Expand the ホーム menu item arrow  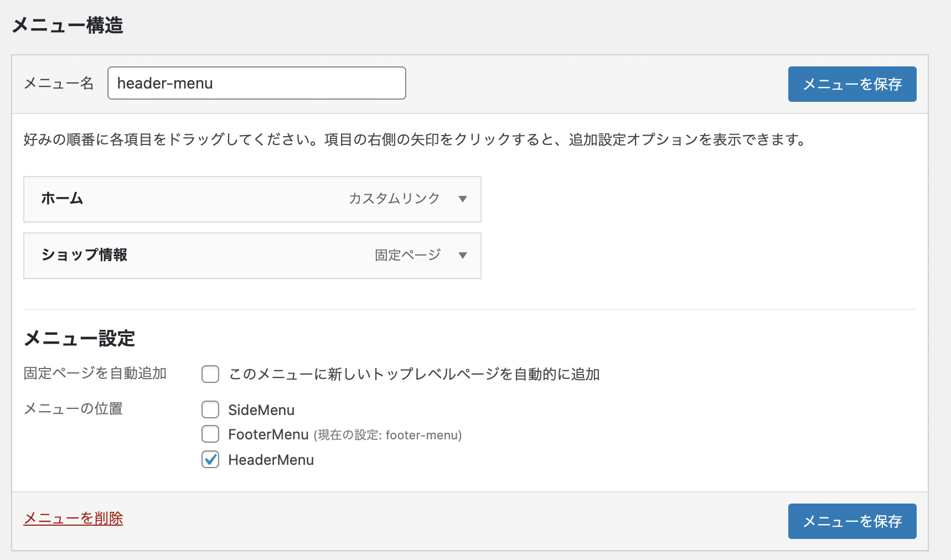pyautogui.click(x=463, y=199)
